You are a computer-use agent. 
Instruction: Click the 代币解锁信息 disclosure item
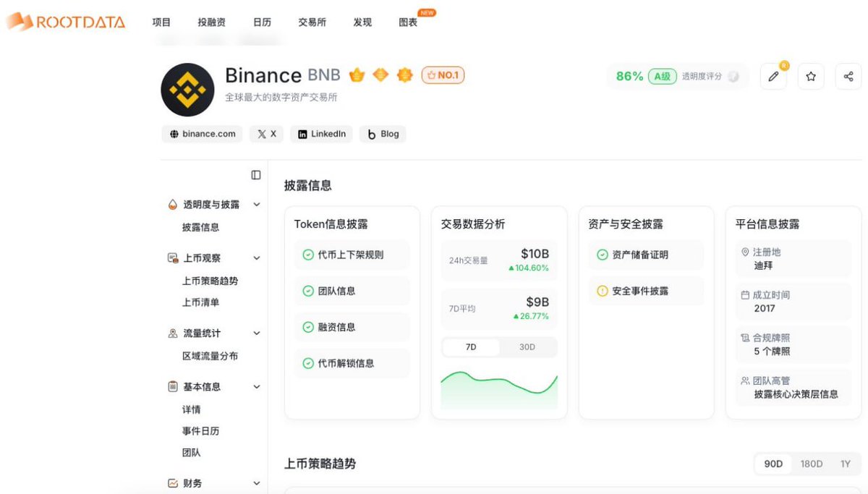click(352, 363)
